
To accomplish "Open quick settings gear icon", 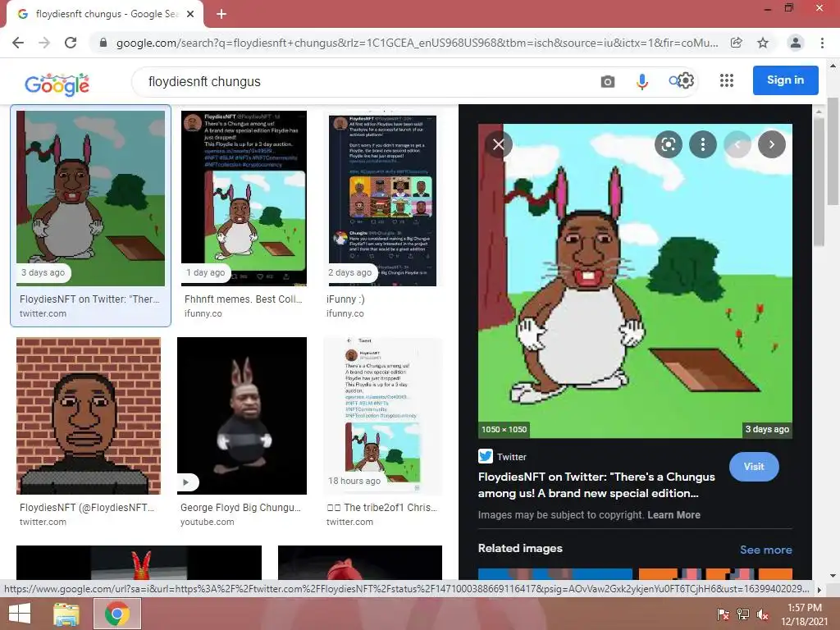I will (x=687, y=80).
